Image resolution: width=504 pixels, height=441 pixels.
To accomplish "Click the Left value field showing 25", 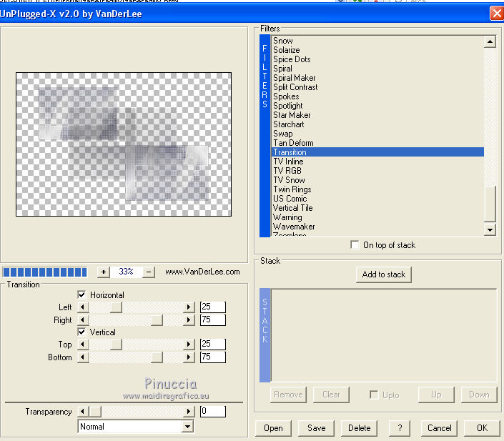I will pyautogui.click(x=213, y=307).
